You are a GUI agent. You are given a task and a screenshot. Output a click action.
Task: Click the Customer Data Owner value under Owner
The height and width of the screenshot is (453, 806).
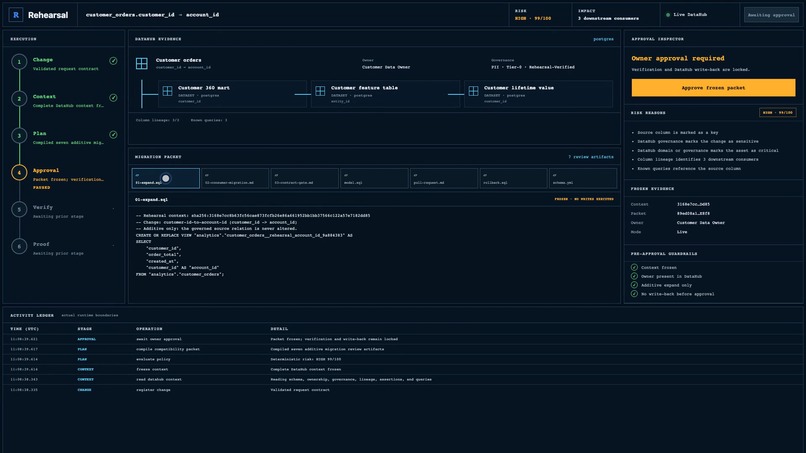coord(386,67)
